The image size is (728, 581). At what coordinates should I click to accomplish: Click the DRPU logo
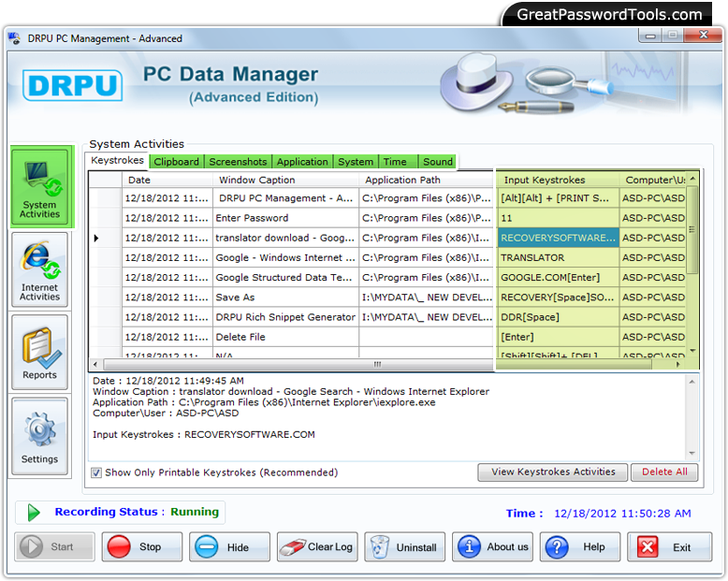72,85
